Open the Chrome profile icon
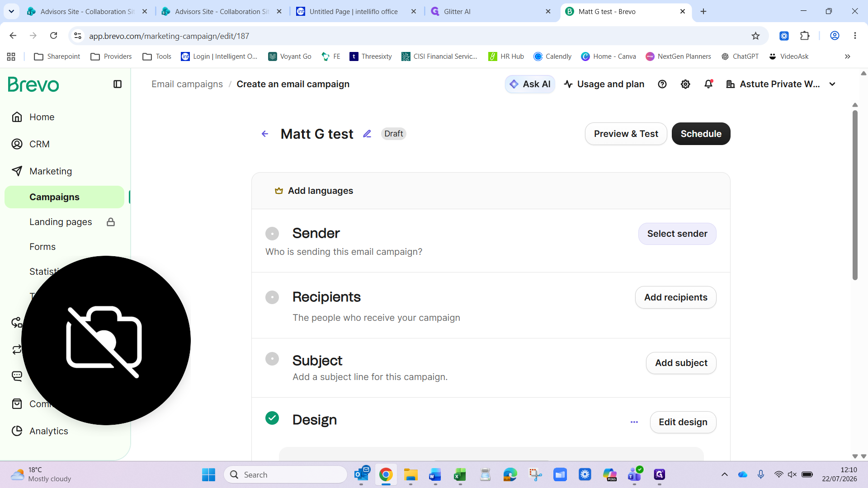868x488 pixels. coord(835,36)
